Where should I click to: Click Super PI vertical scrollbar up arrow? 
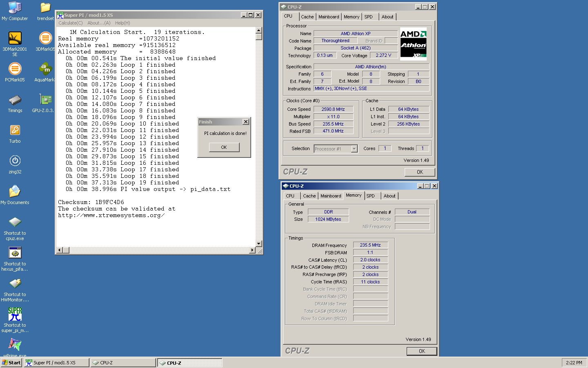pos(258,30)
